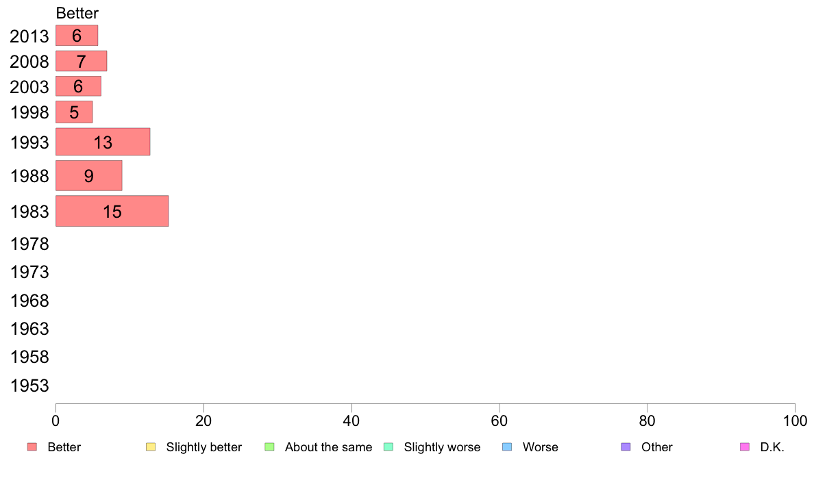
Task: Click the pink D.K. legend swatch
Action: (745, 447)
